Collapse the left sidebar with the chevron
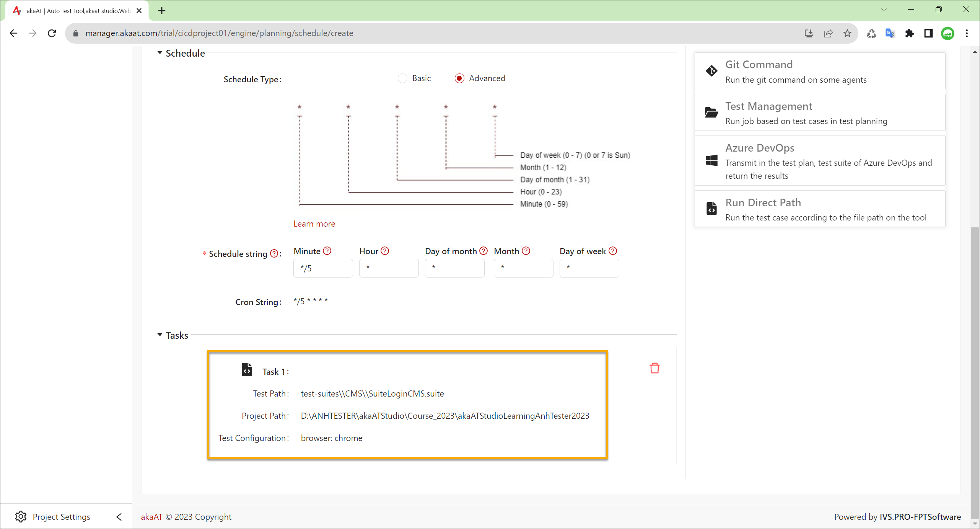The width and height of the screenshot is (980, 529). [x=119, y=517]
